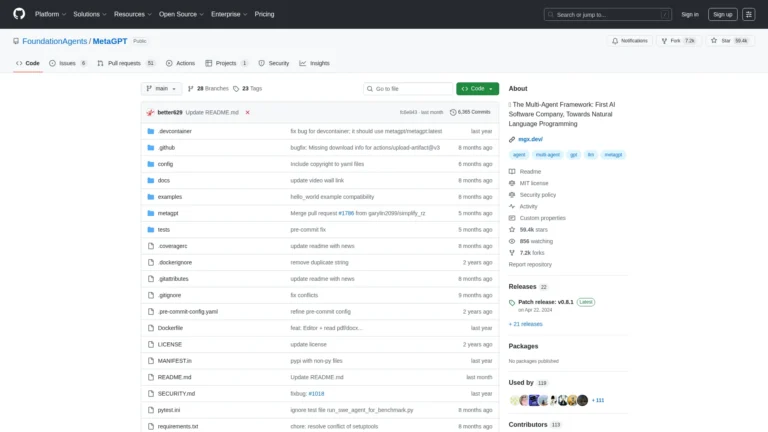768x432 pixels.
Task: Click the commit history clock icon
Action: [x=453, y=112]
